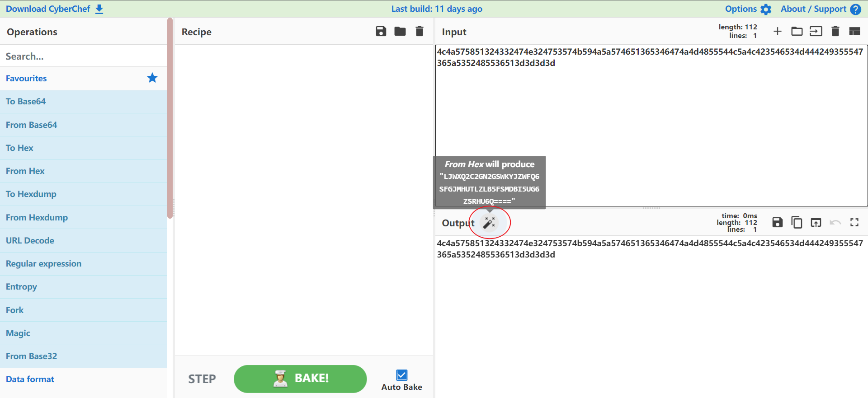Screen dimensions: 868x398
Task: Save the recipe with the floppy icon
Action: (381, 31)
